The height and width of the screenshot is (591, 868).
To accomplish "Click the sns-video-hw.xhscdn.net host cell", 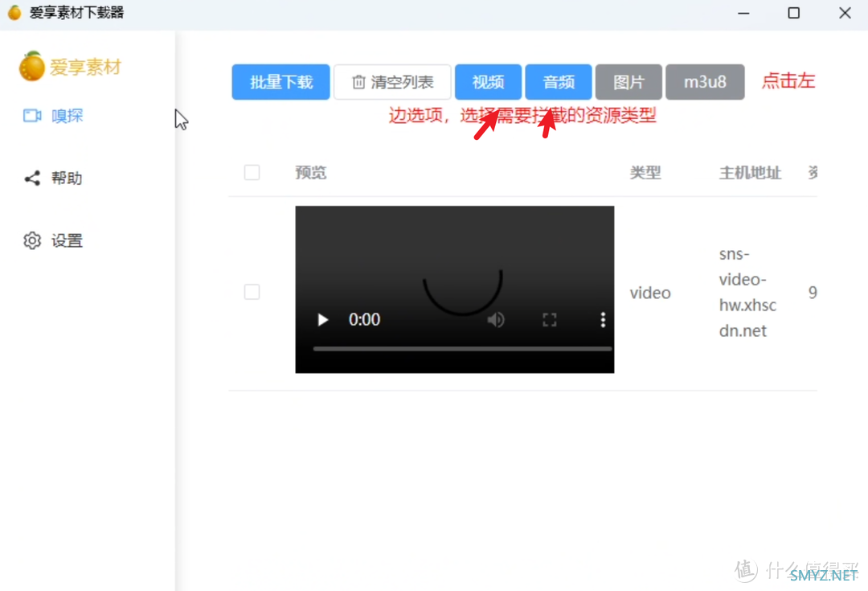I will pos(747,293).
